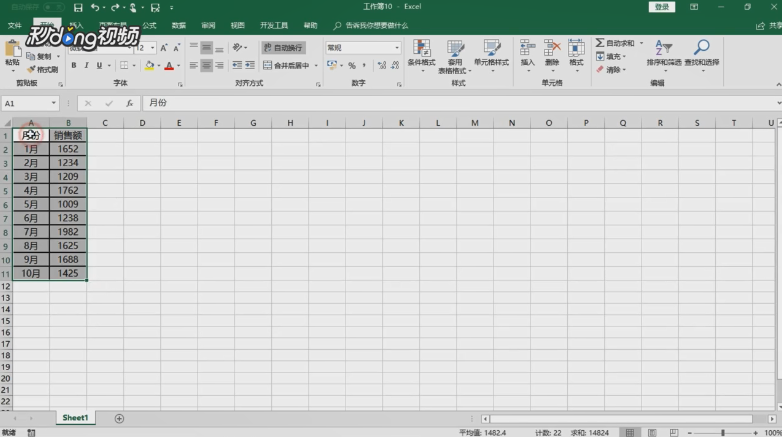Open the Format cells menu (格式)
The height and width of the screenshot is (437, 782).
click(x=576, y=54)
